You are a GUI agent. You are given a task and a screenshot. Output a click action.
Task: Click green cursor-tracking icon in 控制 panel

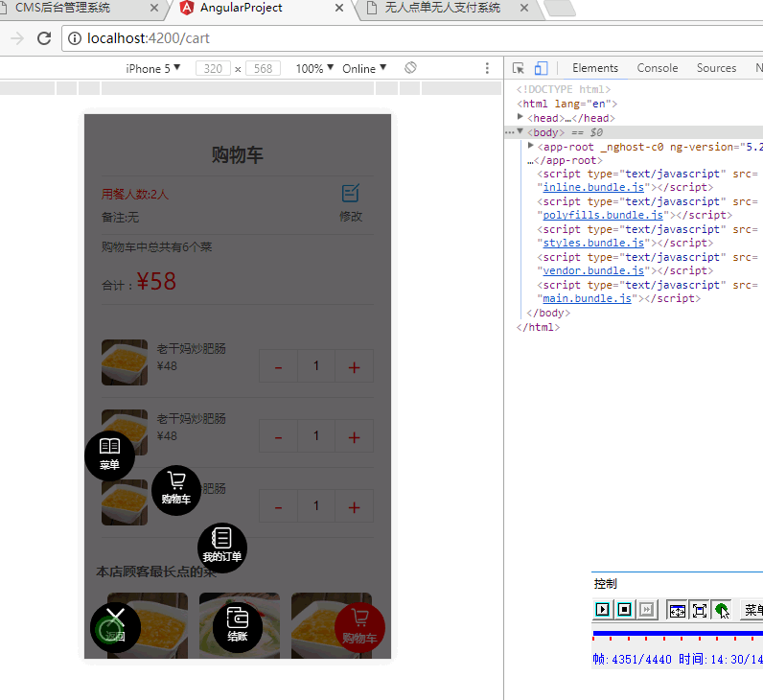point(722,610)
